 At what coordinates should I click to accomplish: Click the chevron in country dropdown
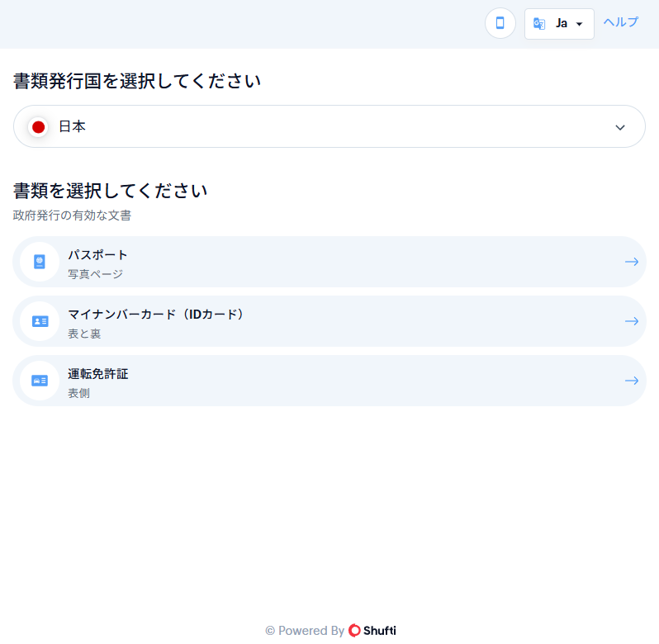[620, 127]
